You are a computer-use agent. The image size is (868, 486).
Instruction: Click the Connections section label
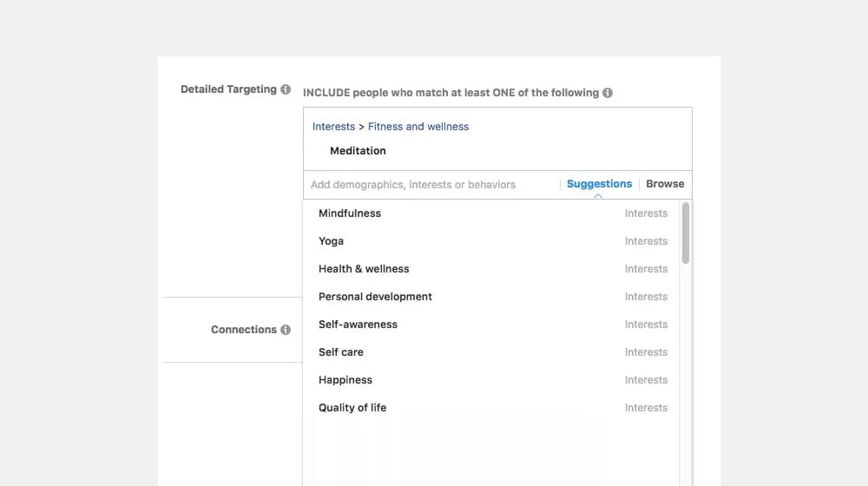click(244, 330)
